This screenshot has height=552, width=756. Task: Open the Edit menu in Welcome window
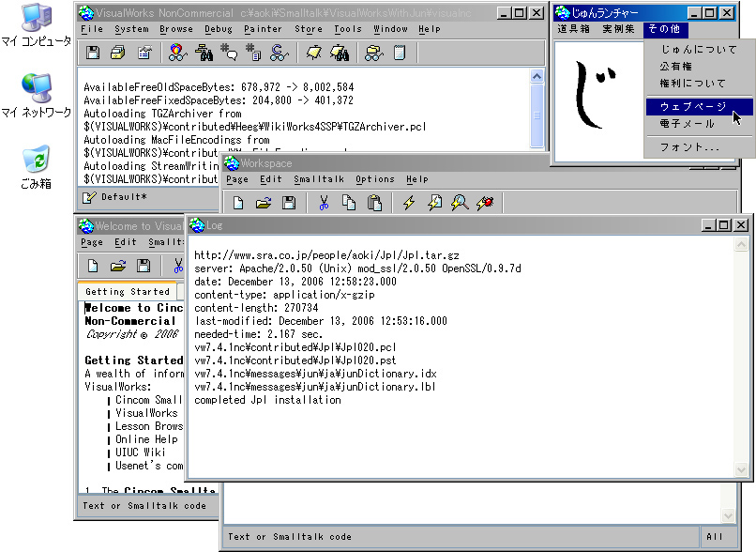(x=126, y=242)
